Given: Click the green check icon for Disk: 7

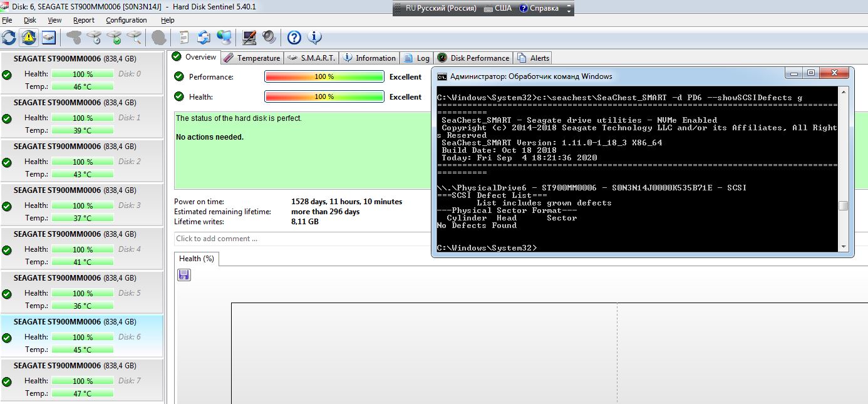Looking at the screenshot, I should click(7, 381).
